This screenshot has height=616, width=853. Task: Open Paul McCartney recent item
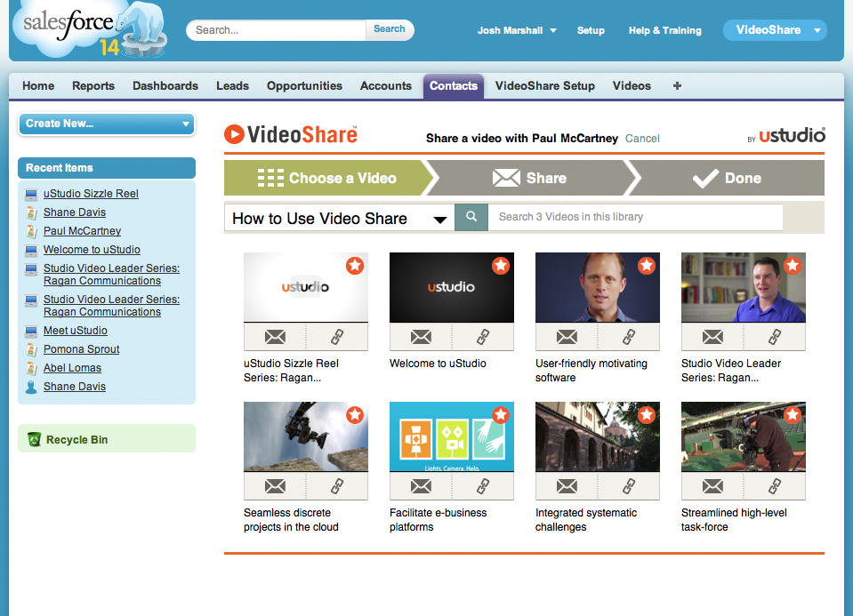click(82, 231)
